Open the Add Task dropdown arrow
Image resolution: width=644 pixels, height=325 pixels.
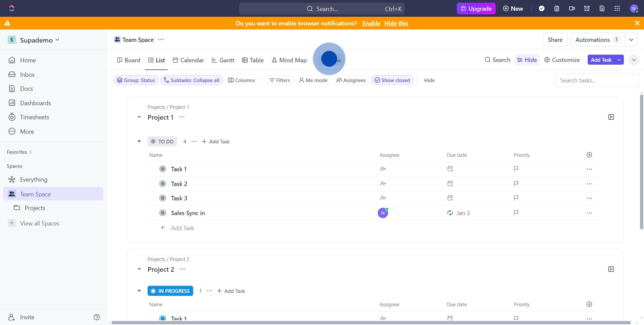[619, 60]
